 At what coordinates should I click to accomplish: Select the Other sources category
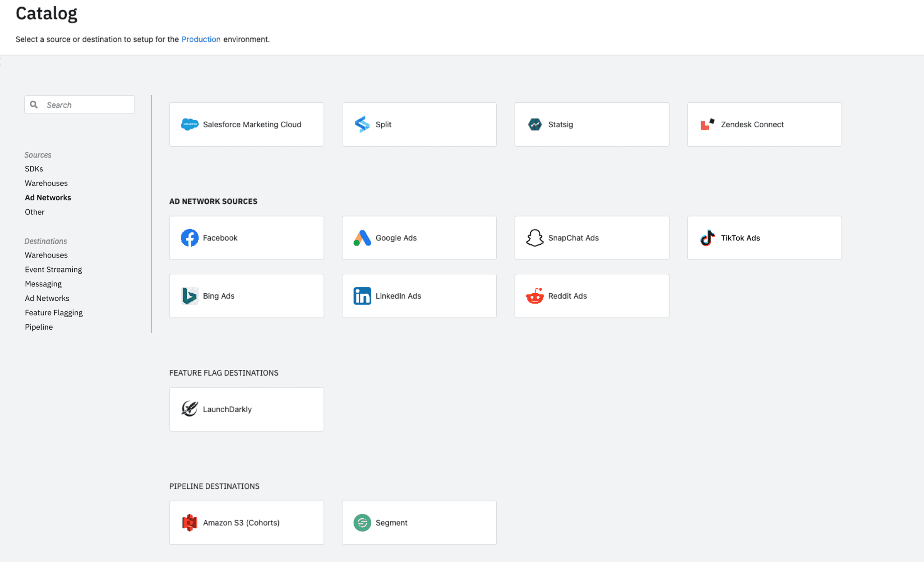[34, 212]
